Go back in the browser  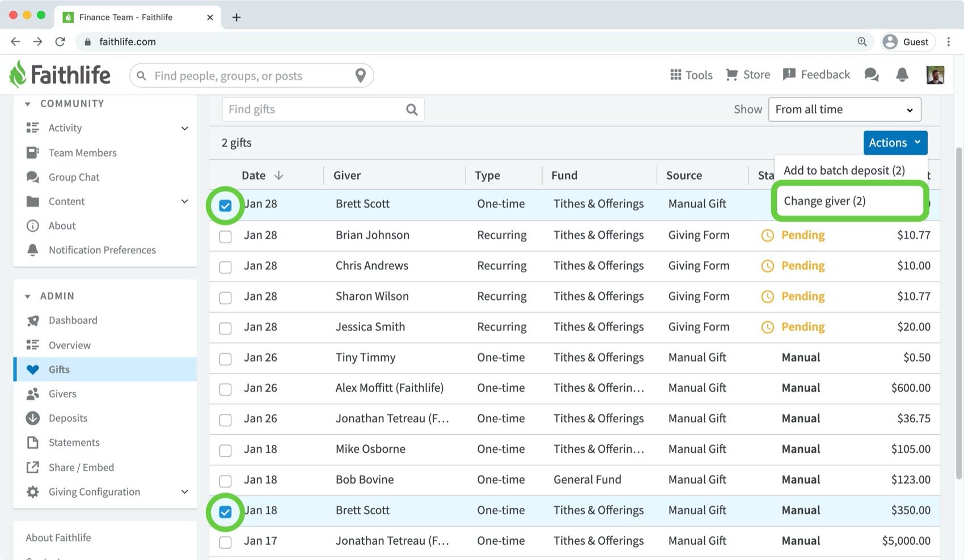point(15,41)
